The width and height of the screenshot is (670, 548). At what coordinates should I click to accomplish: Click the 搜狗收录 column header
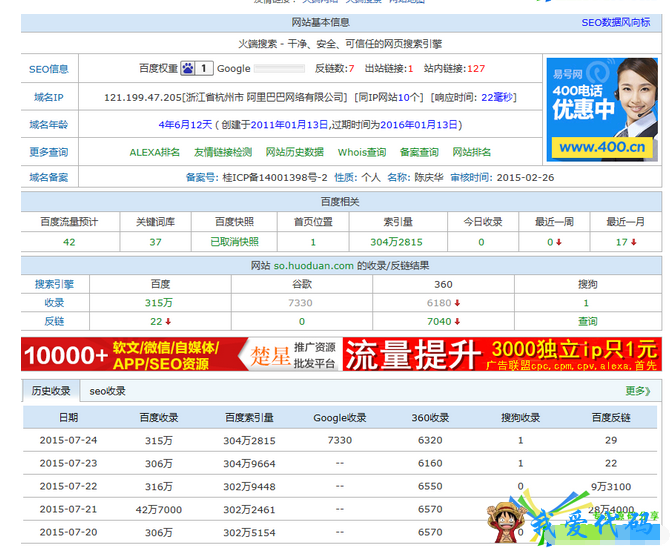[x=520, y=418]
